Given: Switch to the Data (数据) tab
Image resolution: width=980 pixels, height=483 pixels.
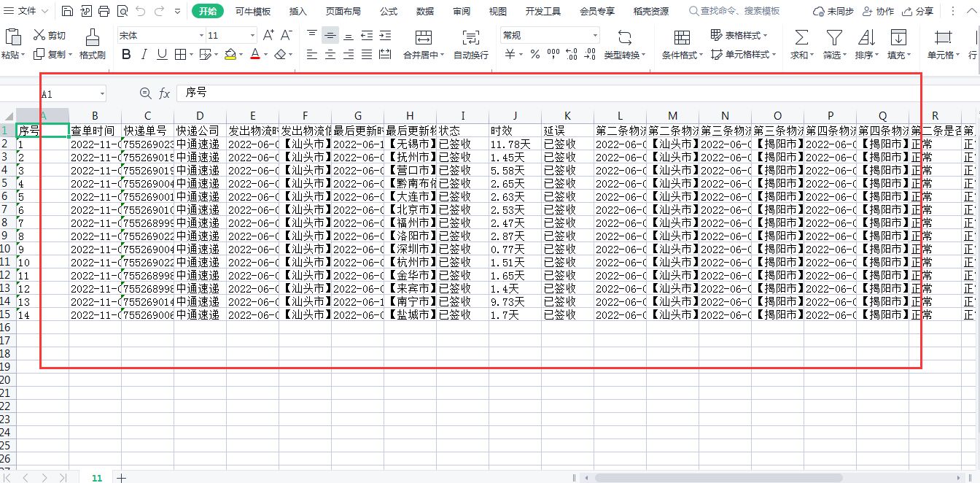Looking at the screenshot, I should tap(425, 11).
